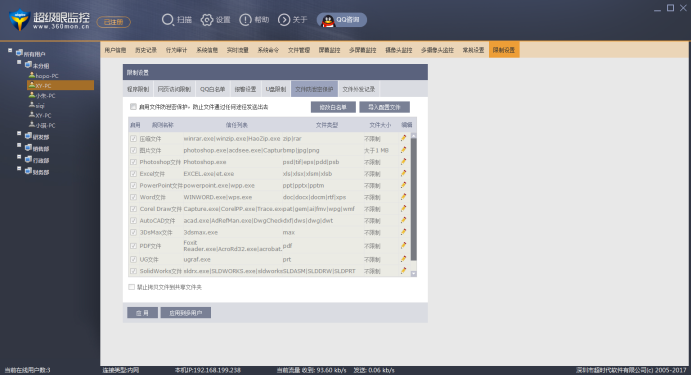The height and width of the screenshot is (375, 692).
Task: Open the 屏幕监控 tab
Action: click(329, 50)
